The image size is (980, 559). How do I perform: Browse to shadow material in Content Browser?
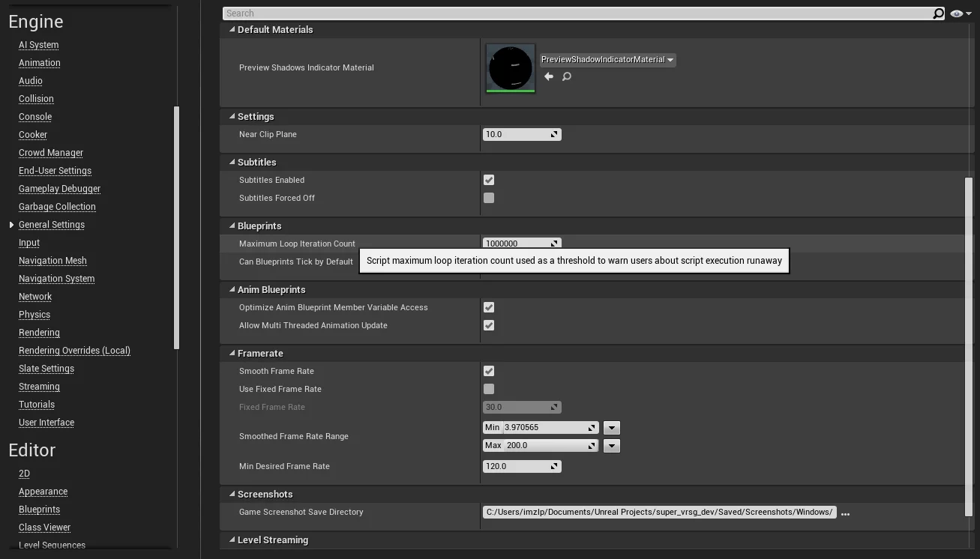(567, 76)
